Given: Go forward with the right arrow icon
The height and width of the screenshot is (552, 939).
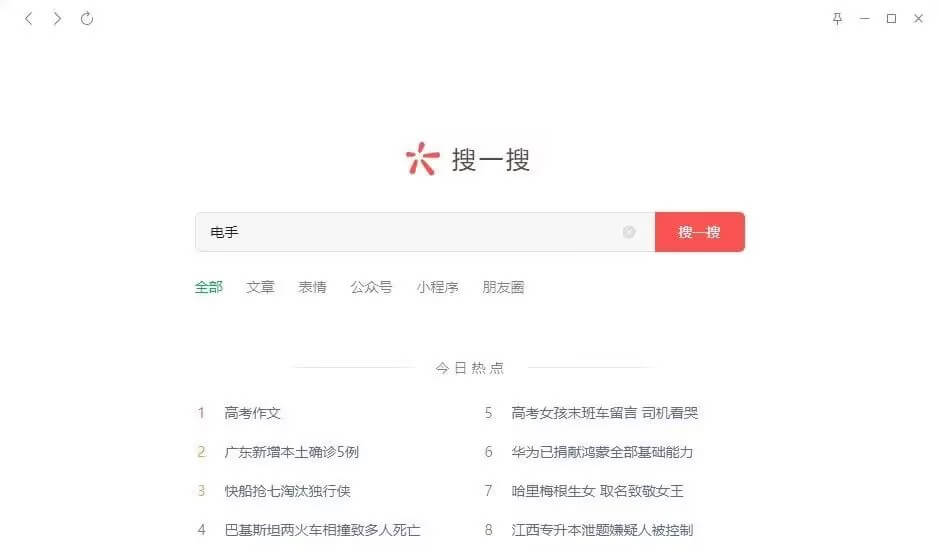Looking at the screenshot, I should coord(57,19).
